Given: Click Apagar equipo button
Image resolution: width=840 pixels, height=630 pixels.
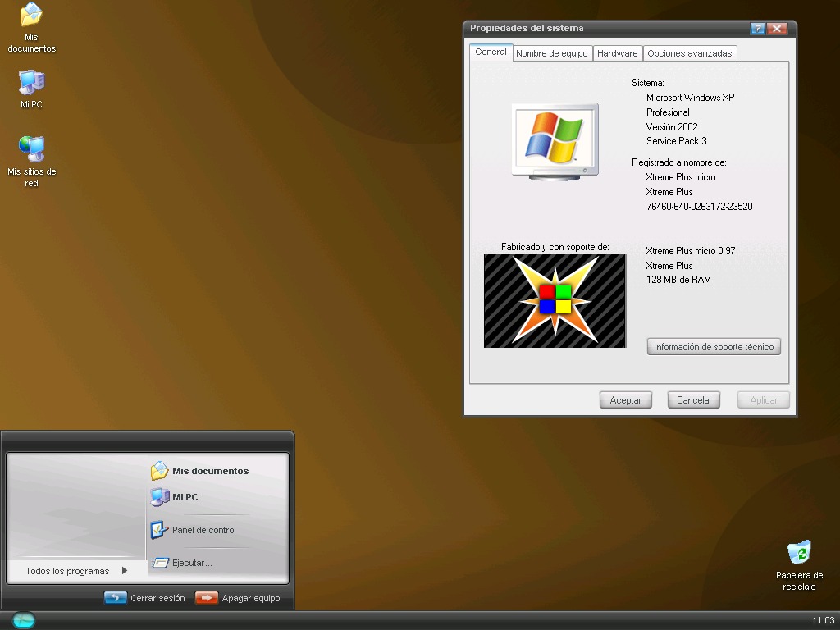Looking at the screenshot, I should [x=237, y=598].
